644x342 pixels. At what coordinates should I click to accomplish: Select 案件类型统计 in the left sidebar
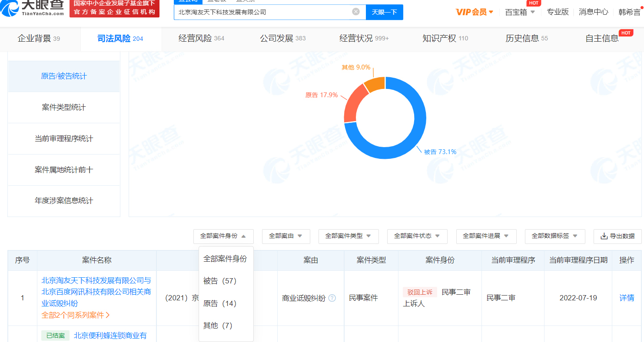(x=64, y=107)
